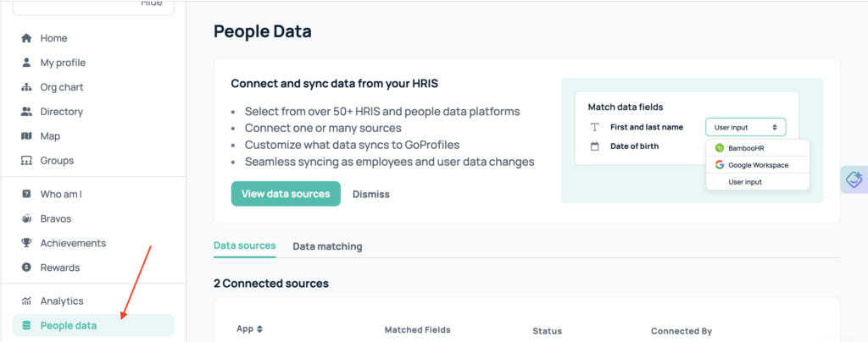Click the 2 Connected sources heading
Viewport: 868px width, 342px height.
pyautogui.click(x=271, y=284)
